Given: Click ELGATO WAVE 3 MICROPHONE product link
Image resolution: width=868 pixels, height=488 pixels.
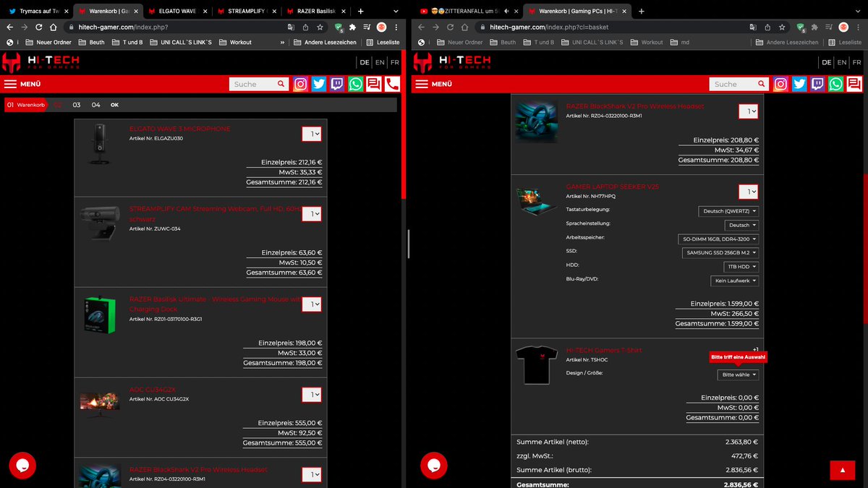Looking at the screenshot, I should coord(180,129).
